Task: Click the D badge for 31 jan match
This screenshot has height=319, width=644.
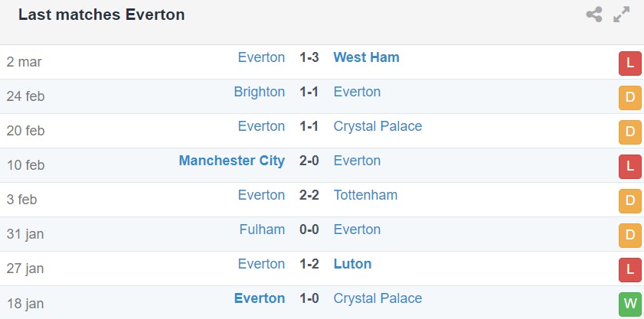Action: 629,236
